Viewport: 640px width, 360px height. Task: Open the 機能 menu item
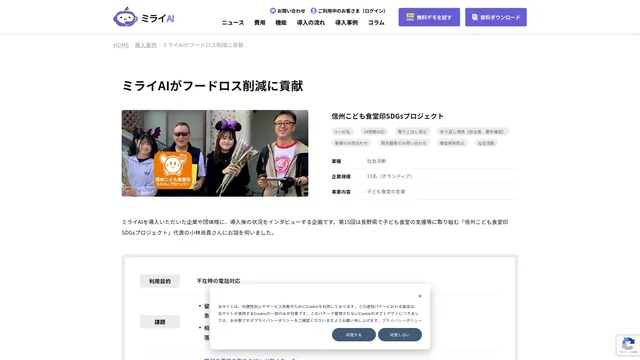[x=281, y=23]
